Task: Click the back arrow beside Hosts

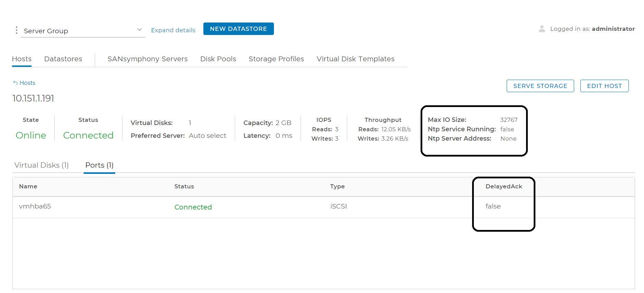Action: (15, 83)
